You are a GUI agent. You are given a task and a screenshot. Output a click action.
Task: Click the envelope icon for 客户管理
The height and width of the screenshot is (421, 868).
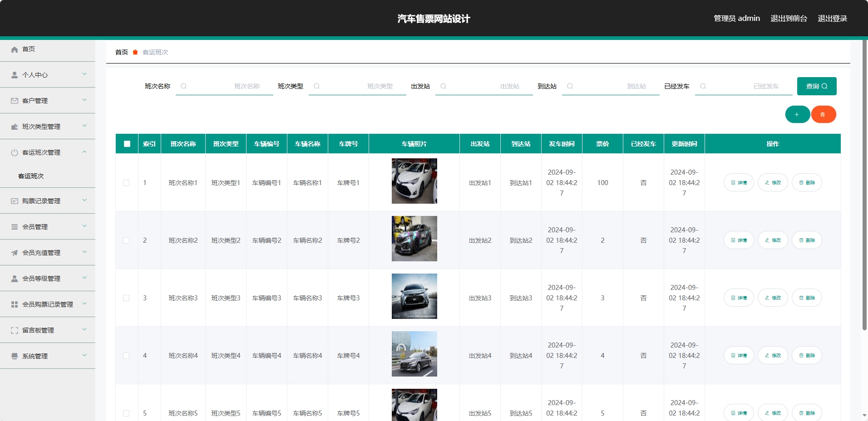click(14, 101)
